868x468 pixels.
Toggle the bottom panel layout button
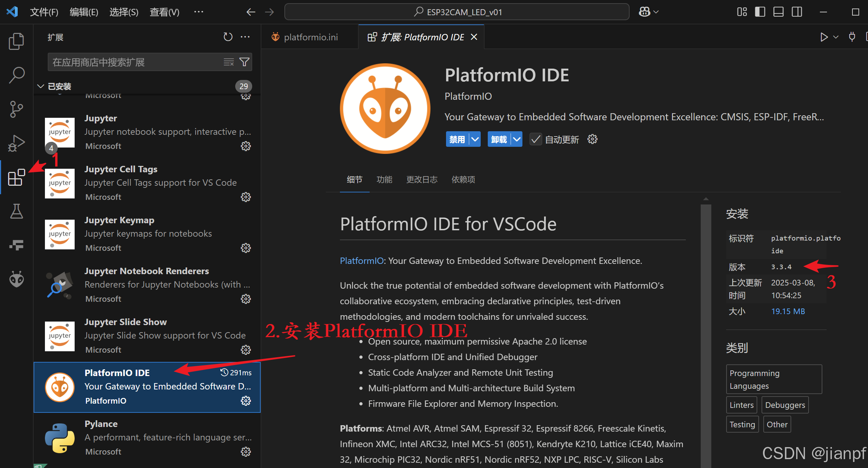pos(778,12)
